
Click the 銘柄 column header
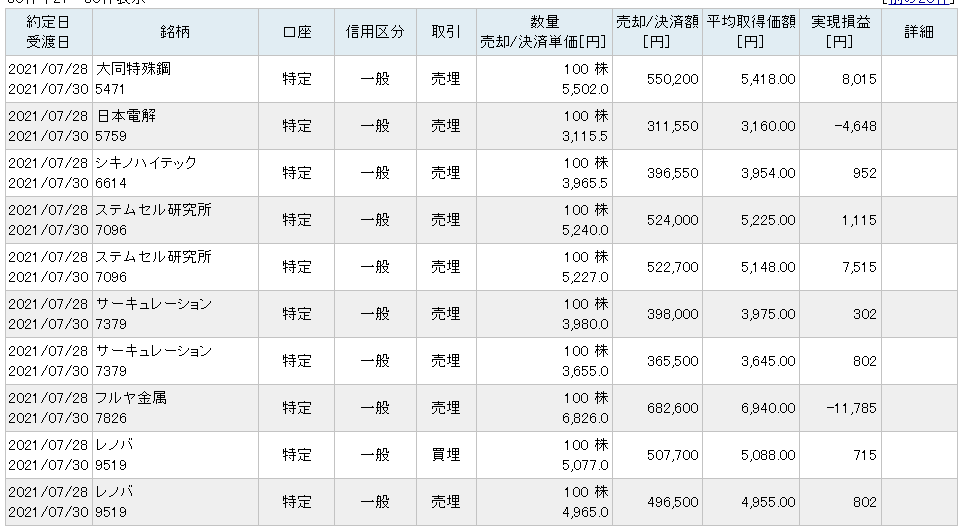[x=175, y=32]
